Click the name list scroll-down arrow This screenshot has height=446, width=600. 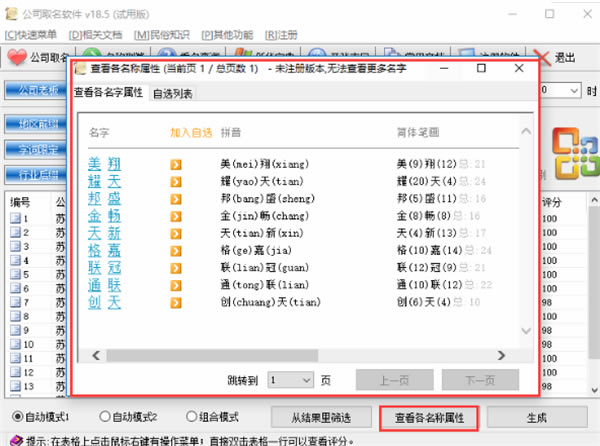pos(526,330)
